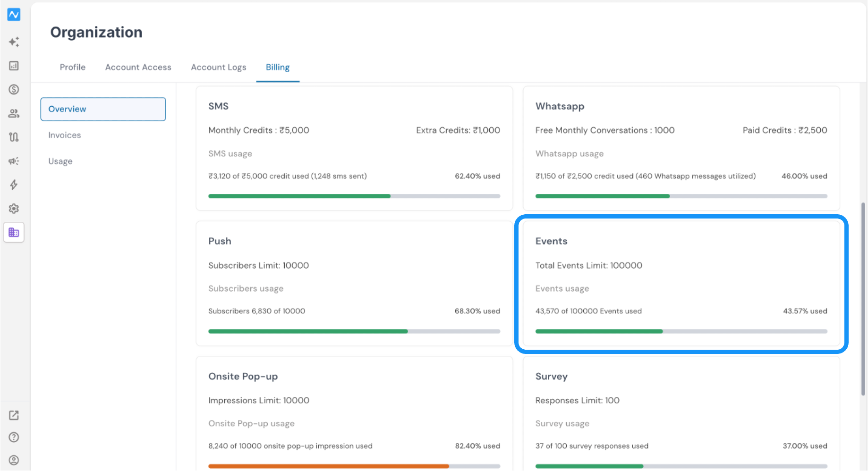Click 'Responses Limit: 100' text
The image size is (868, 471).
(578, 400)
